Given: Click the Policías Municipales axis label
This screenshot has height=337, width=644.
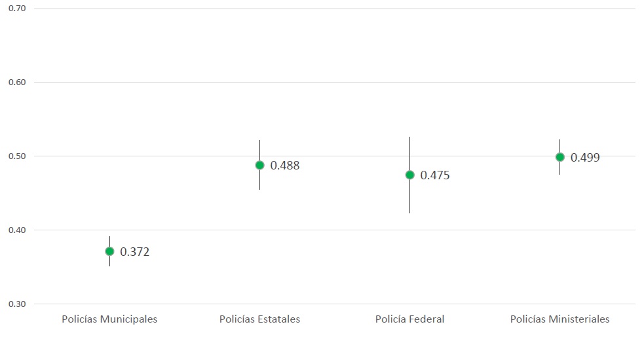Looking at the screenshot, I should [109, 319].
